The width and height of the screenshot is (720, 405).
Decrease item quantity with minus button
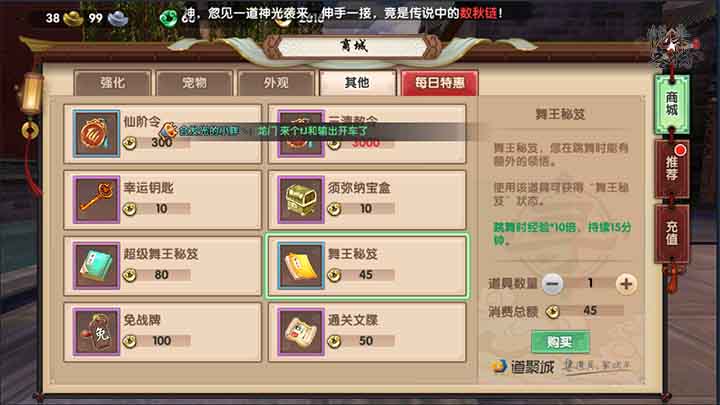point(552,284)
